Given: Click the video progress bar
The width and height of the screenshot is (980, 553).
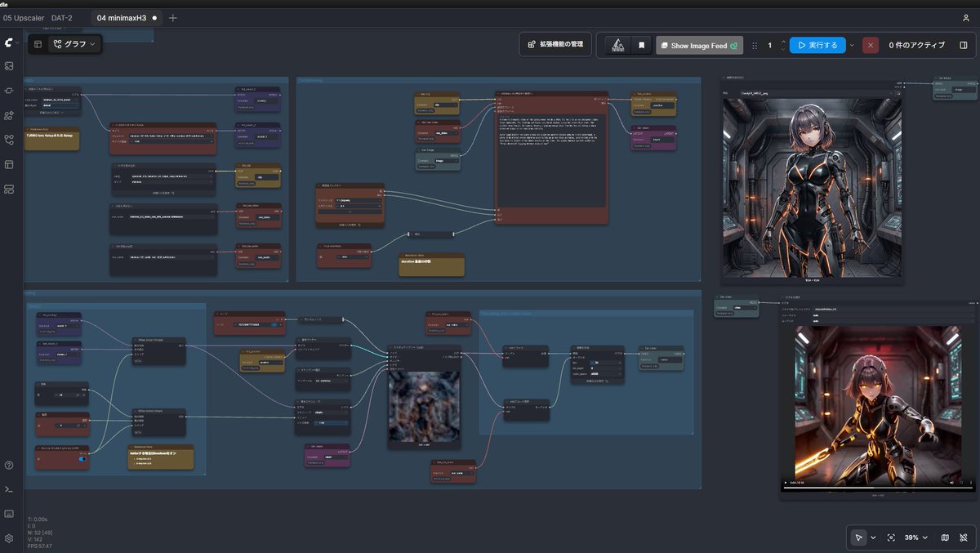Looking at the screenshot, I should 878,488.
